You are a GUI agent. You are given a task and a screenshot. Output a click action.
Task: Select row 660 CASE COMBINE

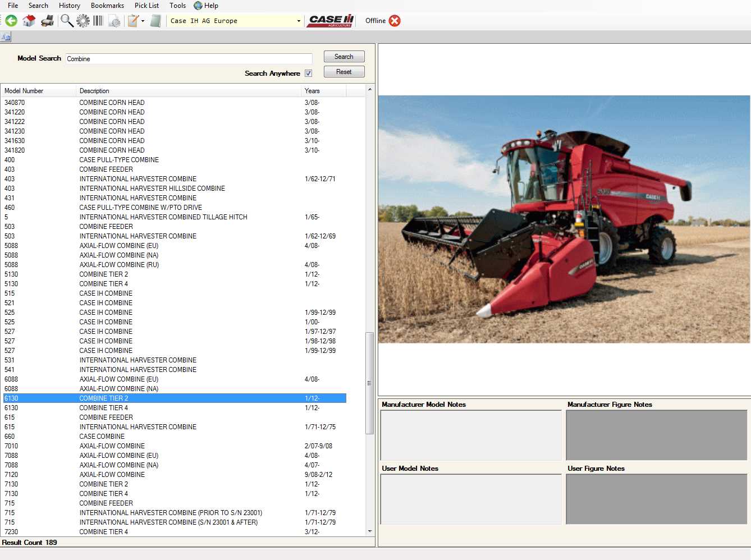click(x=174, y=437)
